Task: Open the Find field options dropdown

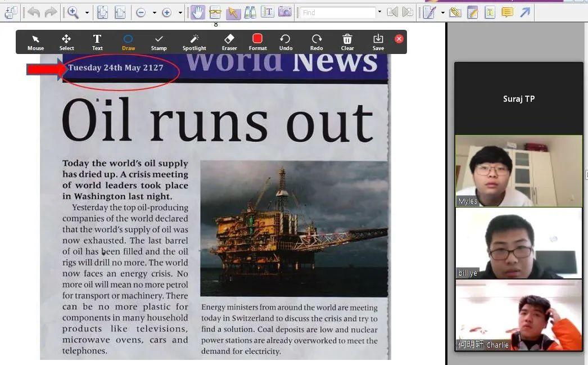Action: tap(379, 12)
